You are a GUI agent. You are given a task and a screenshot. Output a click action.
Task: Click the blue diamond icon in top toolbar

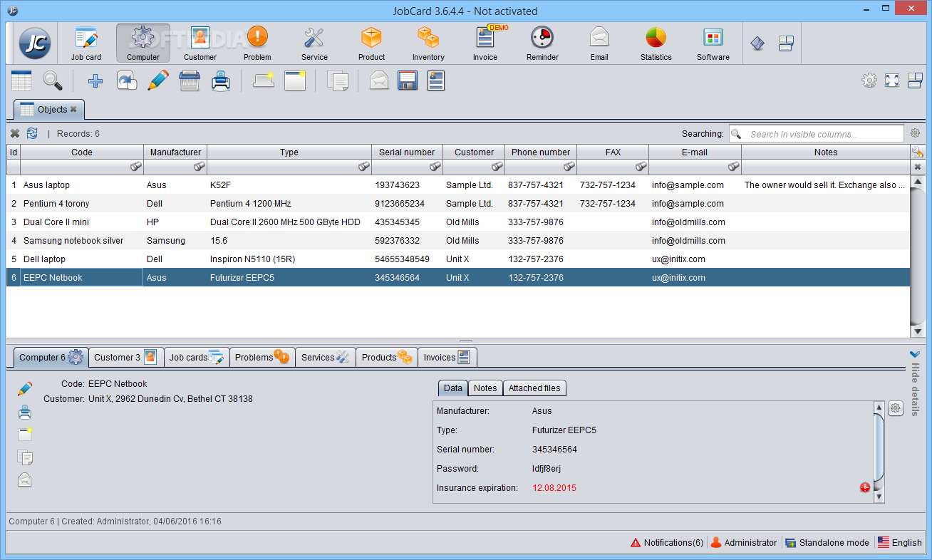click(x=757, y=43)
